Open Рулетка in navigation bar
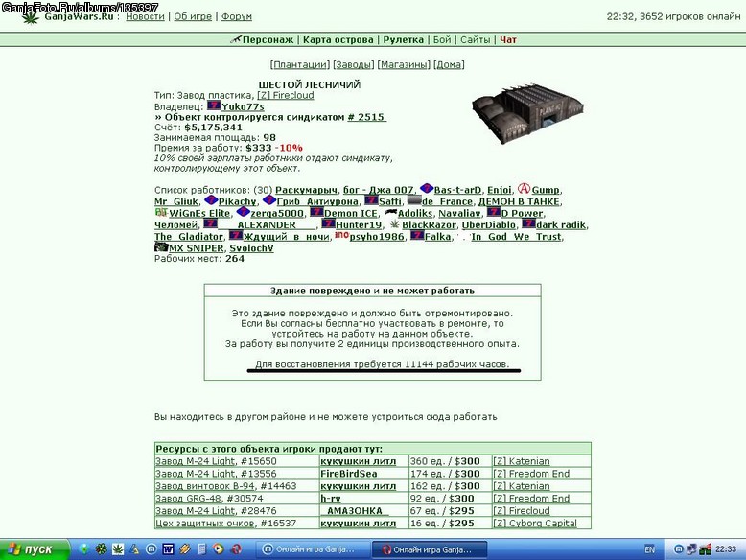Image resolution: width=746 pixels, height=560 pixels. (x=404, y=40)
